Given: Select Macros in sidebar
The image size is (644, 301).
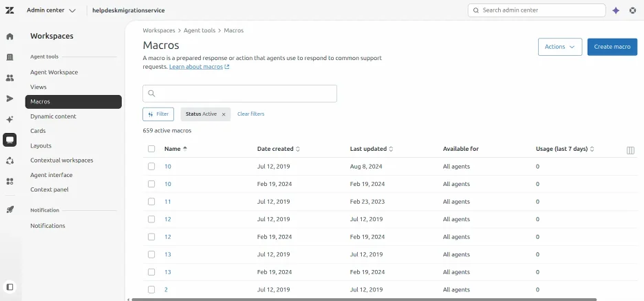Looking at the screenshot, I should pyautogui.click(x=73, y=101).
